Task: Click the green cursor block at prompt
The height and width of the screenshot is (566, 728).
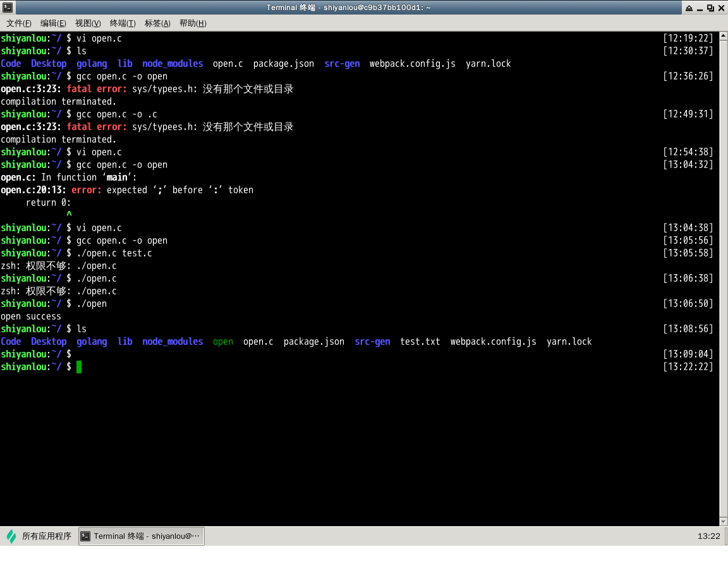Action: (79, 367)
